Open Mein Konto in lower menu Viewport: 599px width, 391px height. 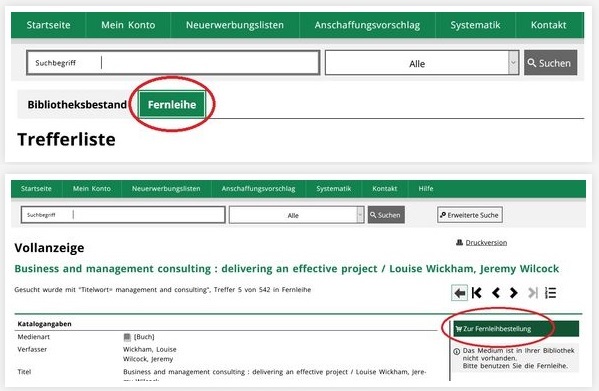click(x=92, y=188)
